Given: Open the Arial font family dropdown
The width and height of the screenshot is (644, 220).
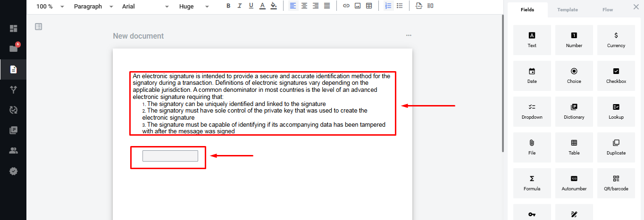Looking at the screenshot, I should pyautogui.click(x=145, y=7).
